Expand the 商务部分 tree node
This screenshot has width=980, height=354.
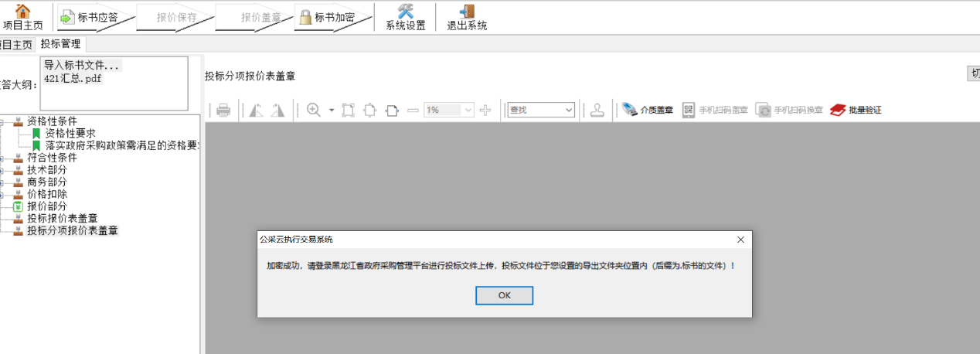2,182
